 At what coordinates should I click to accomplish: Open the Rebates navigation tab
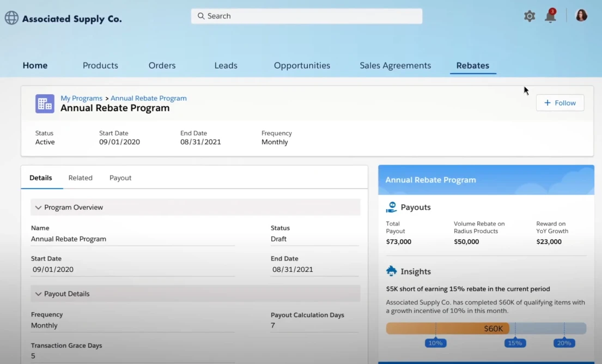pos(472,65)
